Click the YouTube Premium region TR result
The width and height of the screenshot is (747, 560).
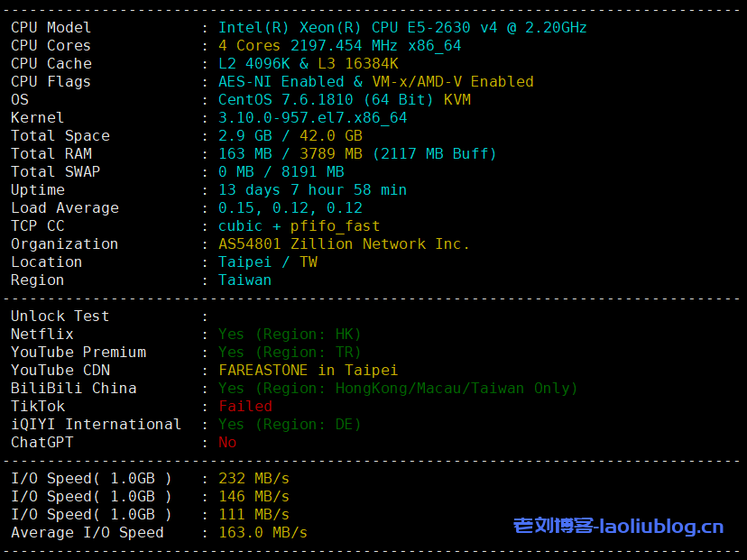pos(290,353)
